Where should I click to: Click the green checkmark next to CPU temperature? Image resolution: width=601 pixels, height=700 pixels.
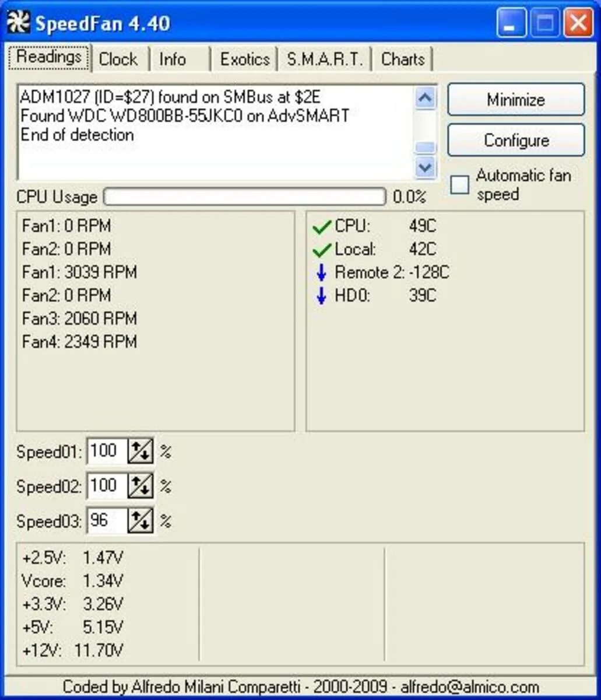coord(321,227)
